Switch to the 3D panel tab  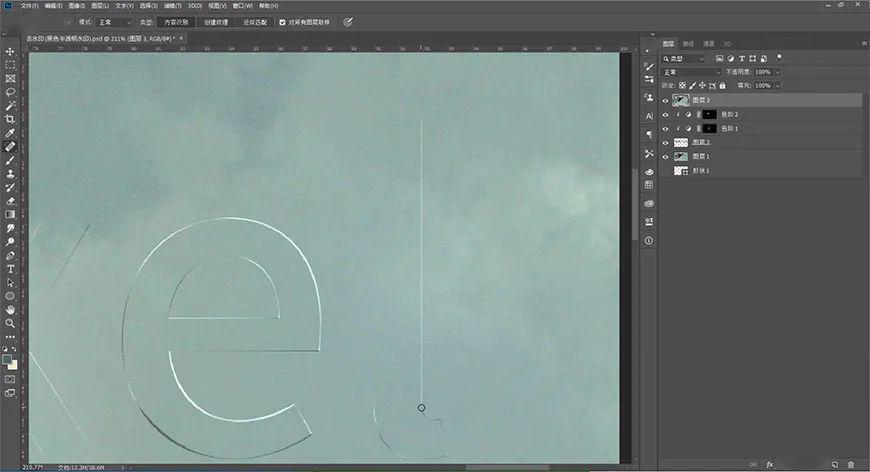coord(727,44)
